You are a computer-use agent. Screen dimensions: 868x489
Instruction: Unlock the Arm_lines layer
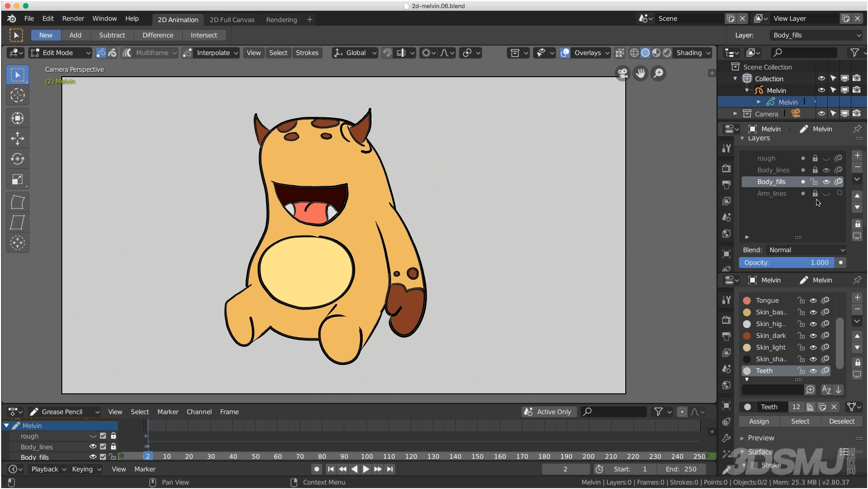point(815,194)
